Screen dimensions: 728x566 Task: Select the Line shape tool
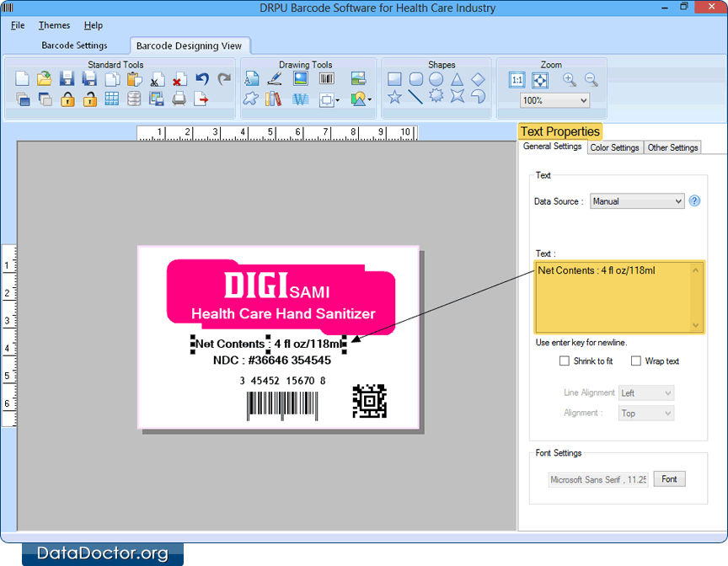(x=415, y=97)
